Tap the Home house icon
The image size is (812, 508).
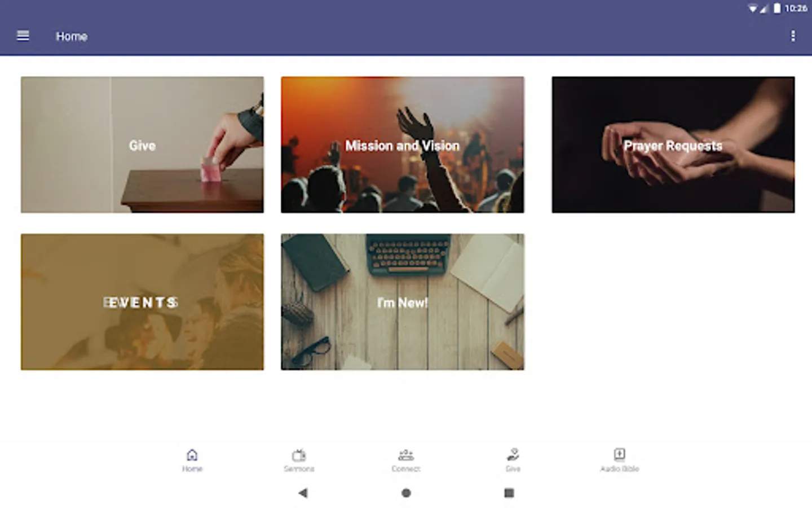(192, 455)
